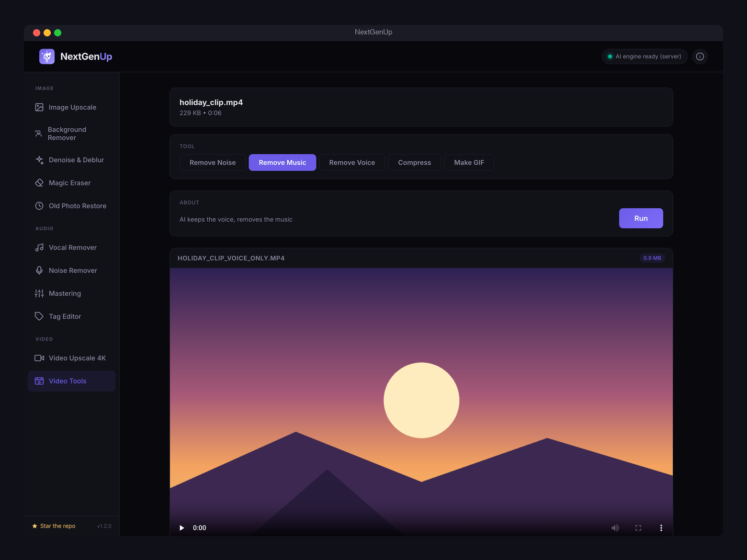Viewport: 747px width, 560px height.
Task: Click the Video Tools sidebar icon
Action: coord(39,381)
